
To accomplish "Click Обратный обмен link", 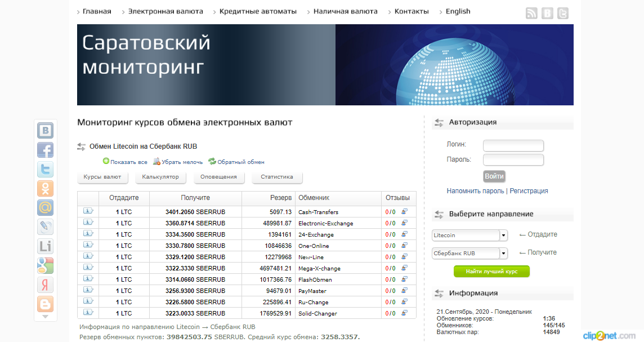I will coord(241,162).
